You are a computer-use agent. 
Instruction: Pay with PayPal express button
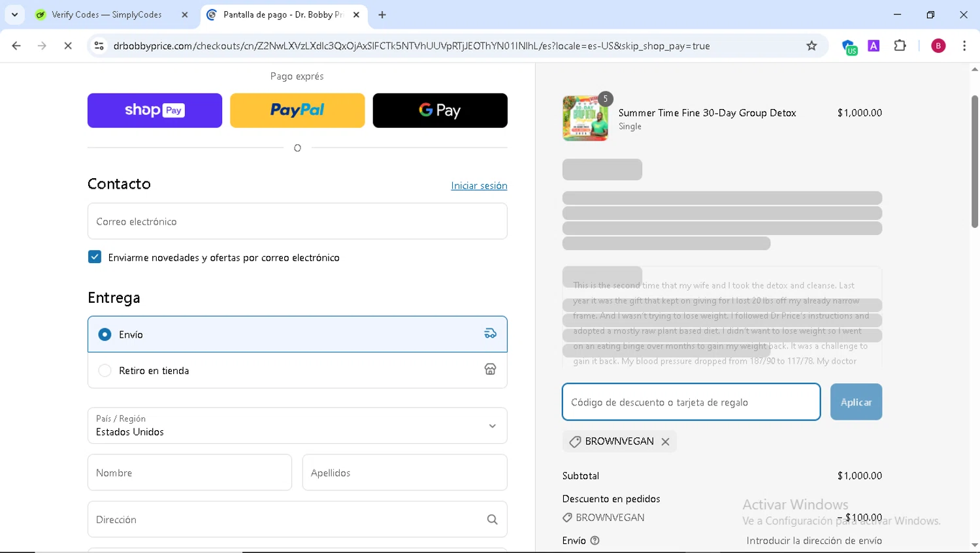pyautogui.click(x=297, y=110)
